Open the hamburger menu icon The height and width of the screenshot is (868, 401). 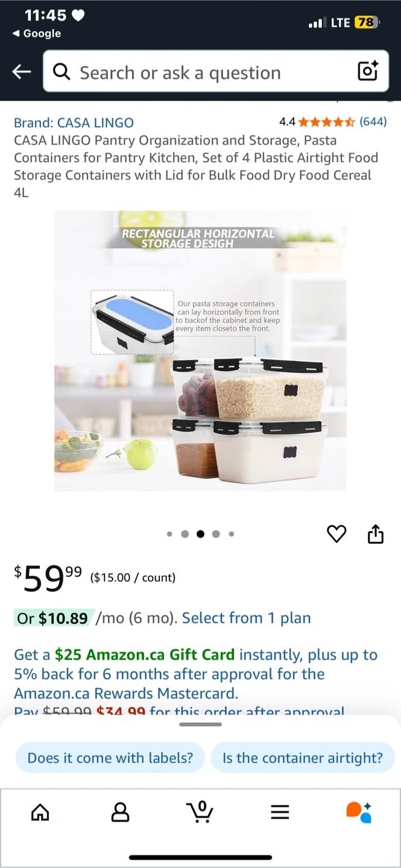coord(280,813)
